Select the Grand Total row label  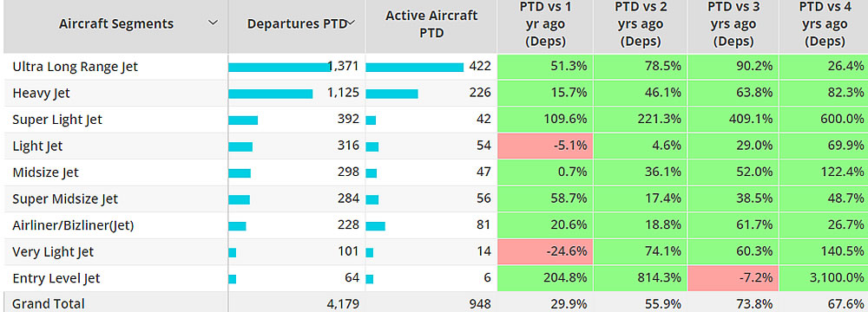point(49,303)
